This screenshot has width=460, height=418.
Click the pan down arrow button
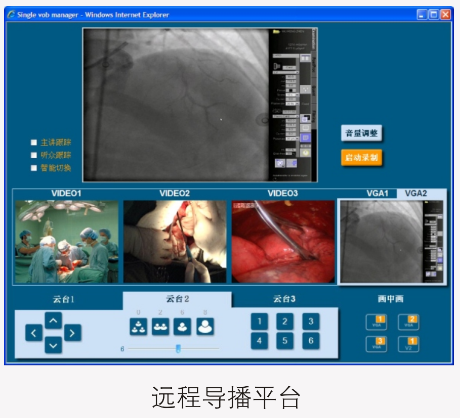53,345
